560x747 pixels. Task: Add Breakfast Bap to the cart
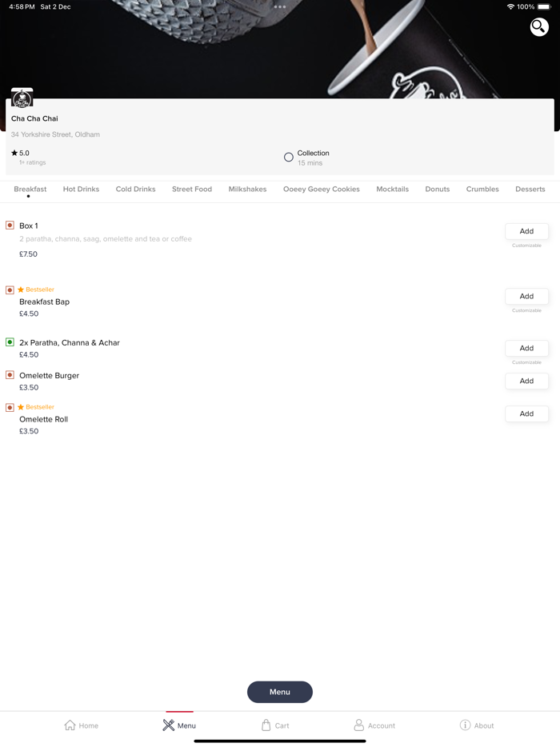526,297
